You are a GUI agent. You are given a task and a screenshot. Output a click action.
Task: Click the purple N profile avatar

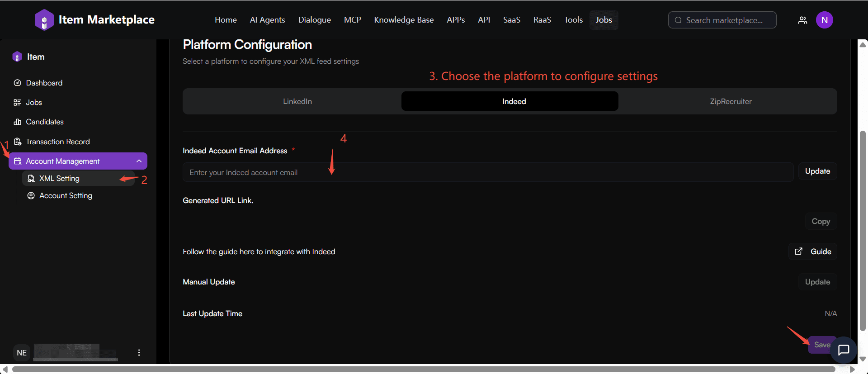click(824, 20)
